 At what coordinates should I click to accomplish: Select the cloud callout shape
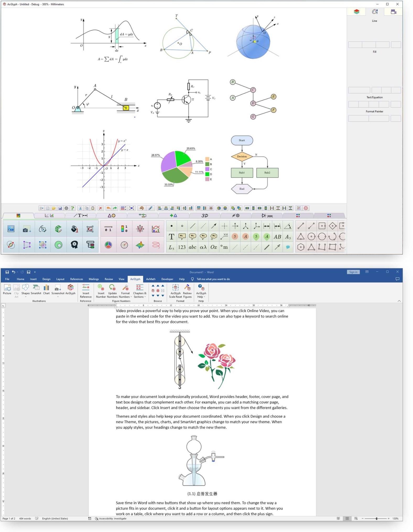point(214,237)
